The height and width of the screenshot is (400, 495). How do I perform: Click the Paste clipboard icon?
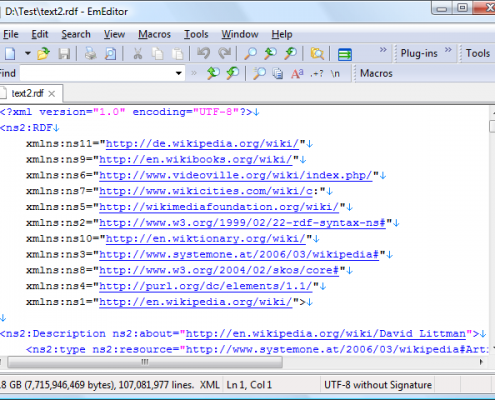(x=178, y=53)
